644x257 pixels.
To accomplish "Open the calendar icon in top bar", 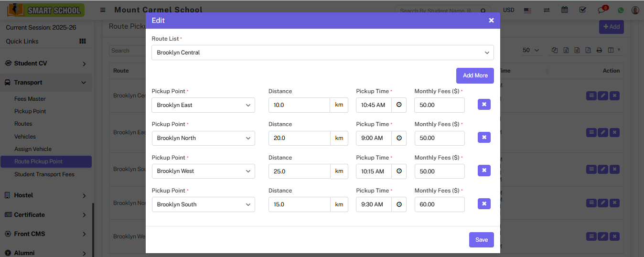I will (565, 10).
